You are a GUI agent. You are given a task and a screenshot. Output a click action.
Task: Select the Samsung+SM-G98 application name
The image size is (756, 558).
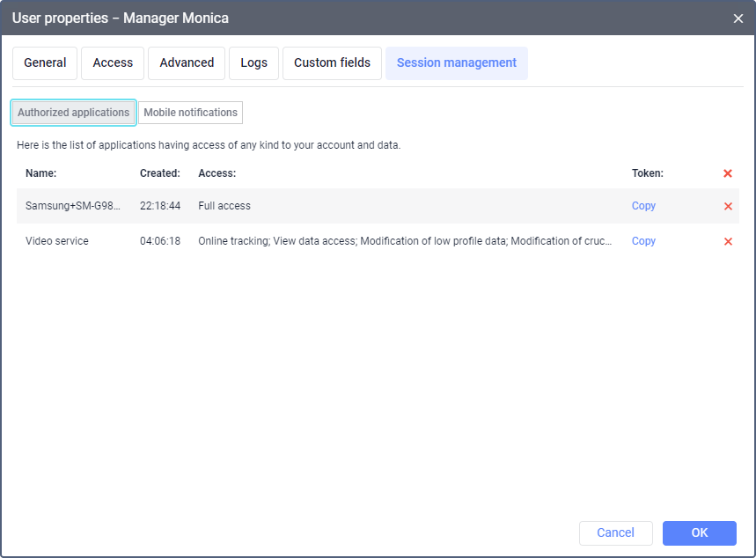tap(72, 206)
